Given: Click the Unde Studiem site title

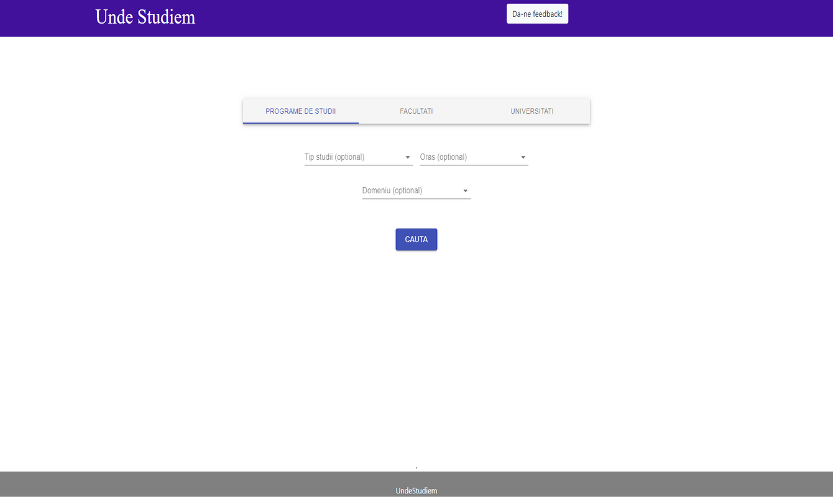Looking at the screenshot, I should pos(145,17).
